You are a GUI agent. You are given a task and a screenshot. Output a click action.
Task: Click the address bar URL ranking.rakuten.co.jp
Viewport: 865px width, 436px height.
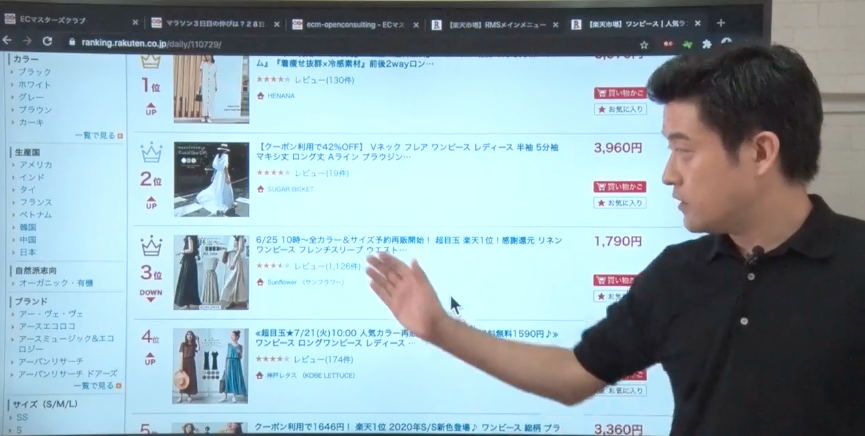pos(151,44)
